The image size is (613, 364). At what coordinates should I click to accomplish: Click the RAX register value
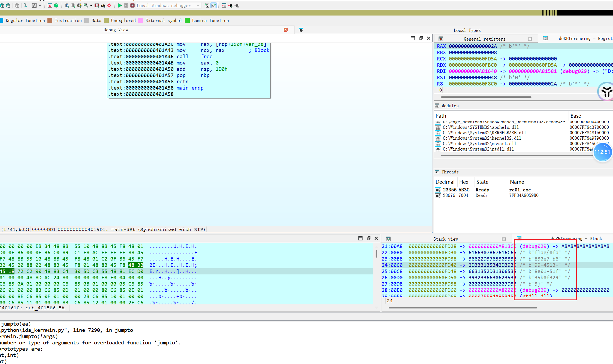(473, 46)
